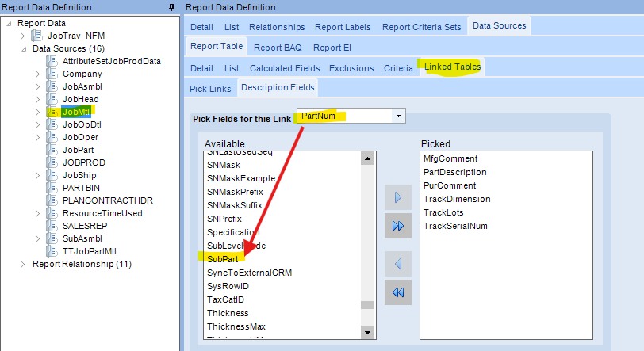
Task: Select SNMaskExample in Available list
Action: point(241,178)
